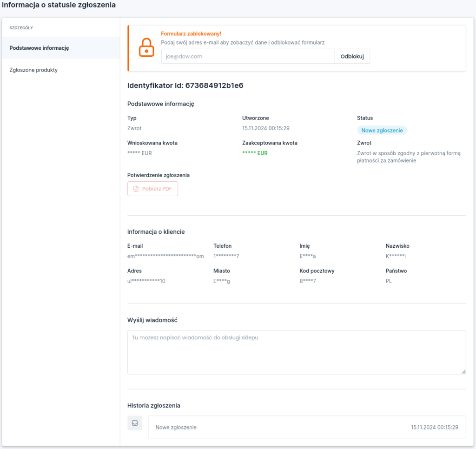Focus the e-mail unlock input field
476x449 pixels.
[248, 56]
